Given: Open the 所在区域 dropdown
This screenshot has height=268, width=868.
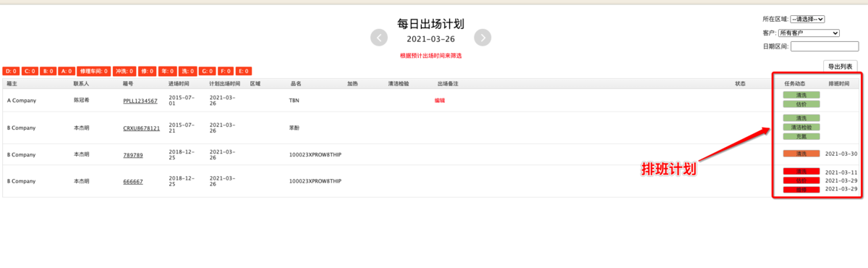Looking at the screenshot, I should coord(807,19).
